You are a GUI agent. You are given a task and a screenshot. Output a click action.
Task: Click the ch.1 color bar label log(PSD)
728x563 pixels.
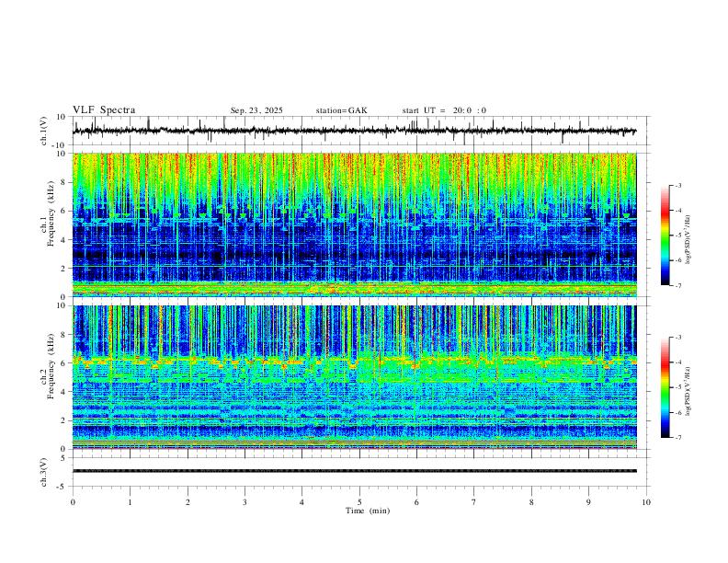coord(688,239)
